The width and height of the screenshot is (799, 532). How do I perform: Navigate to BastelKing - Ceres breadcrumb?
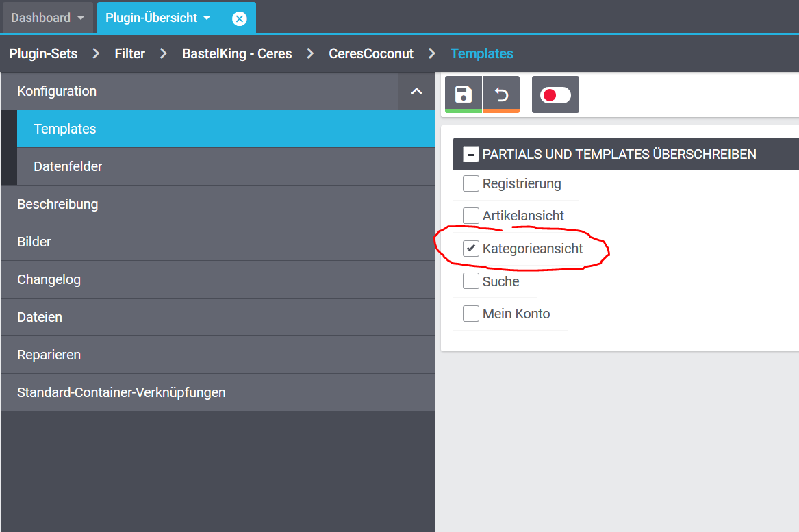tap(237, 53)
